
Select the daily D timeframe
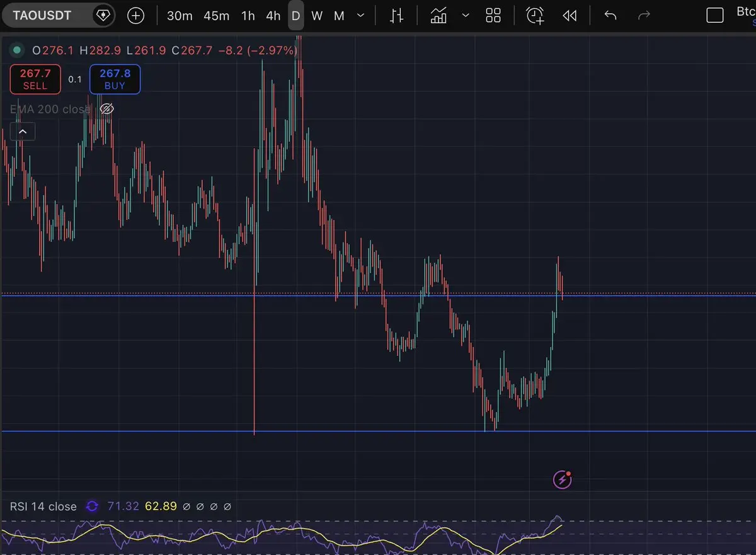(x=296, y=16)
